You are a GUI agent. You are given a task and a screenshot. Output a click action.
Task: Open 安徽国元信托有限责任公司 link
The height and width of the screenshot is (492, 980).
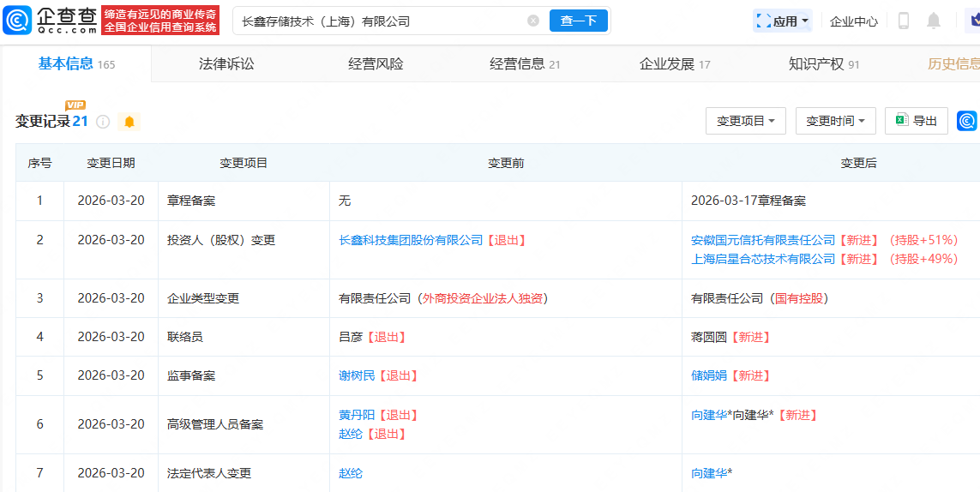[762, 240]
